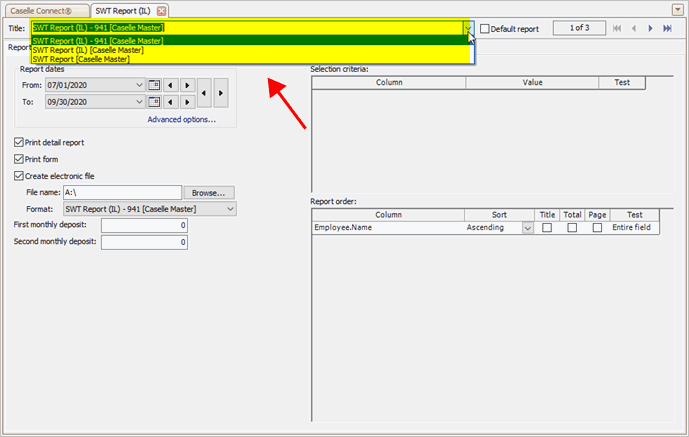Click the From date previous arrow

pyautogui.click(x=170, y=86)
